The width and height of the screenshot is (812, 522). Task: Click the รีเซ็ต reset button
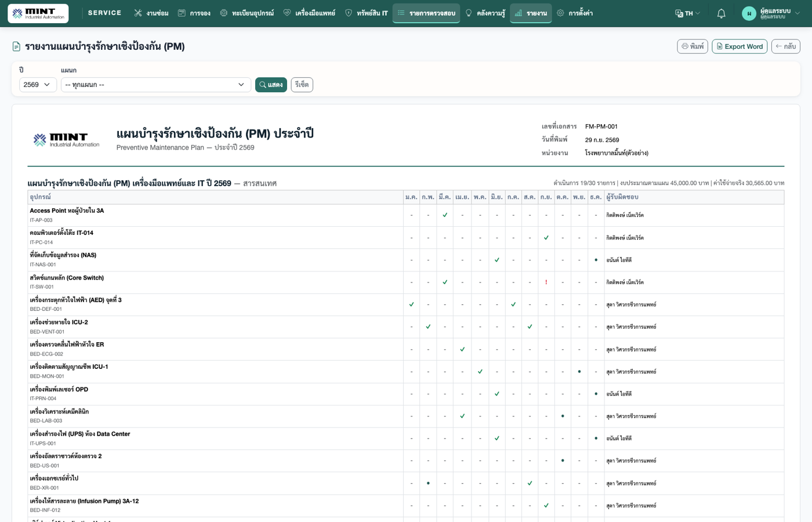pyautogui.click(x=302, y=85)
